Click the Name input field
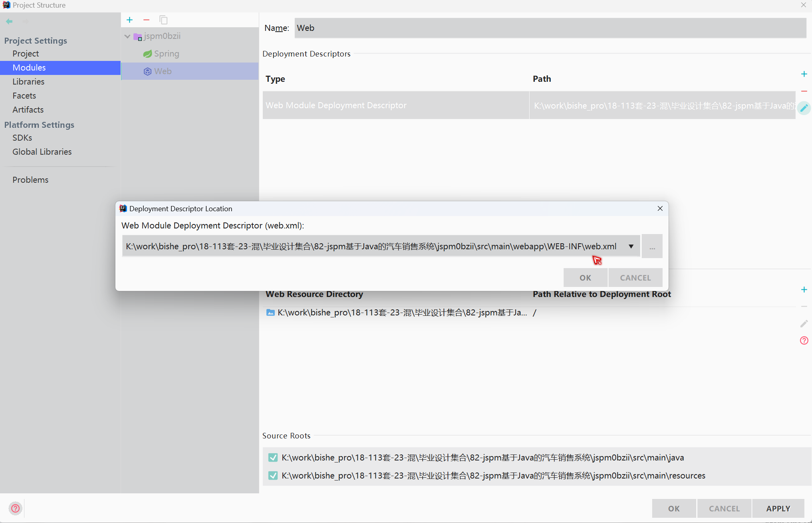 click(550, 28)
